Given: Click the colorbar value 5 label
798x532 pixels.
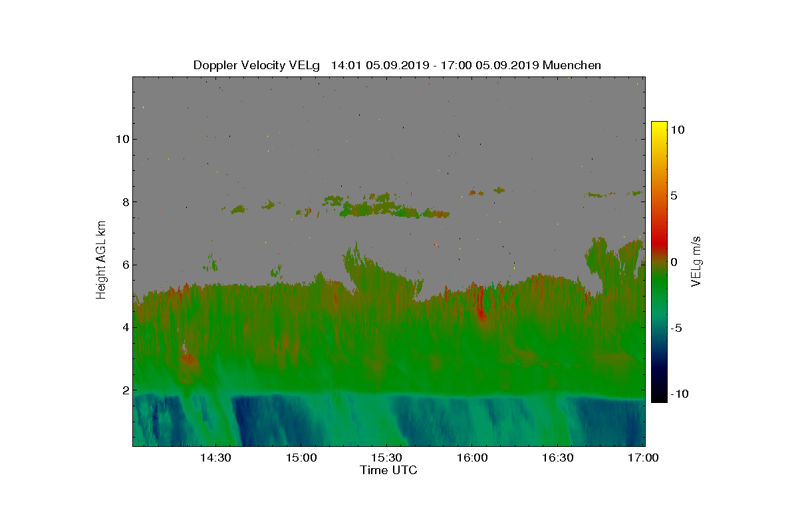Looking at the screenshot, I should [674, 196].
